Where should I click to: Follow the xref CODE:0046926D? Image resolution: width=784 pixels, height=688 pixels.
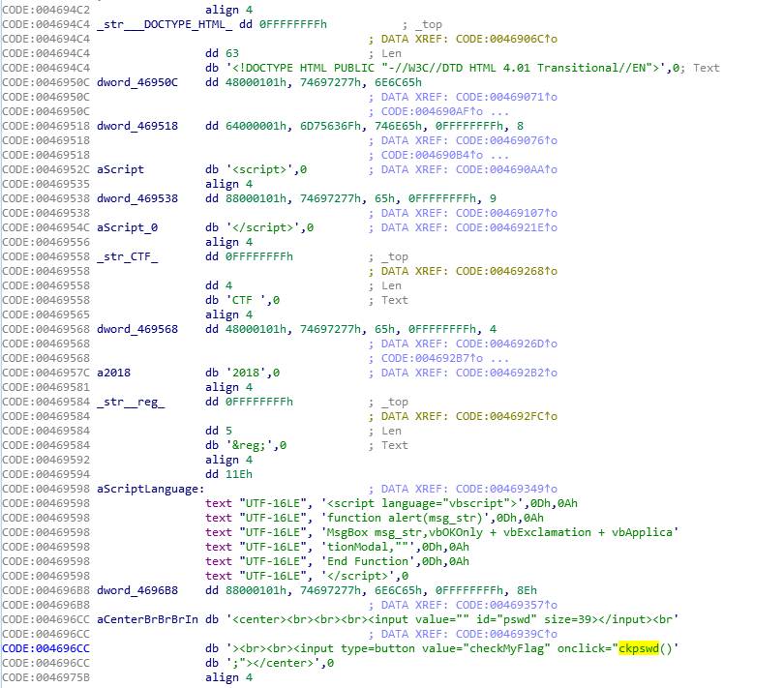(506, 344)
